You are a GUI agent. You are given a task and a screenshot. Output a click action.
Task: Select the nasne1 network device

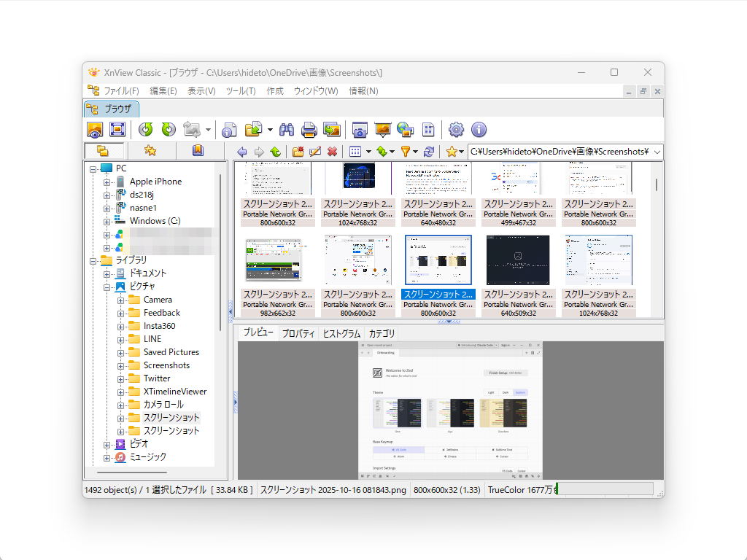tap(144, 208)
